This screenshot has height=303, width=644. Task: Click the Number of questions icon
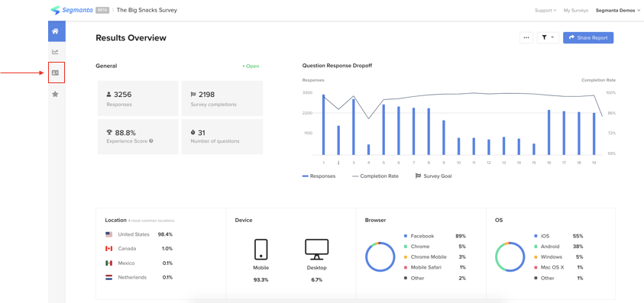coord(193,133)
